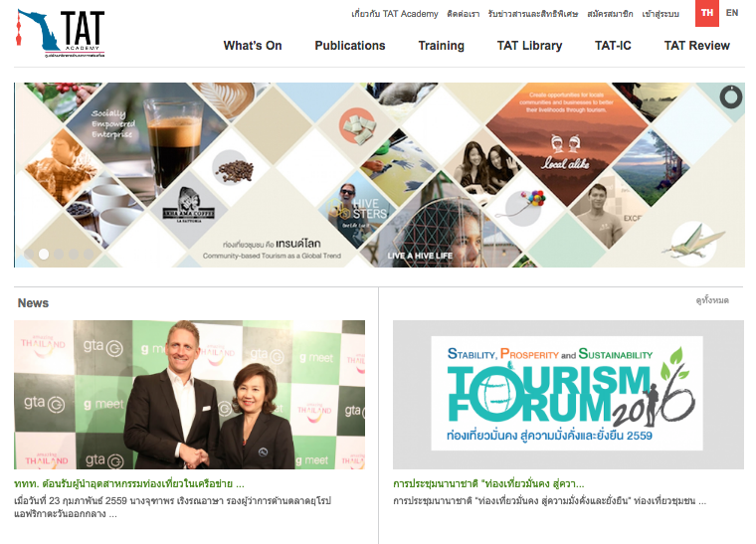Select the active second carousel dot

point(44,254)
